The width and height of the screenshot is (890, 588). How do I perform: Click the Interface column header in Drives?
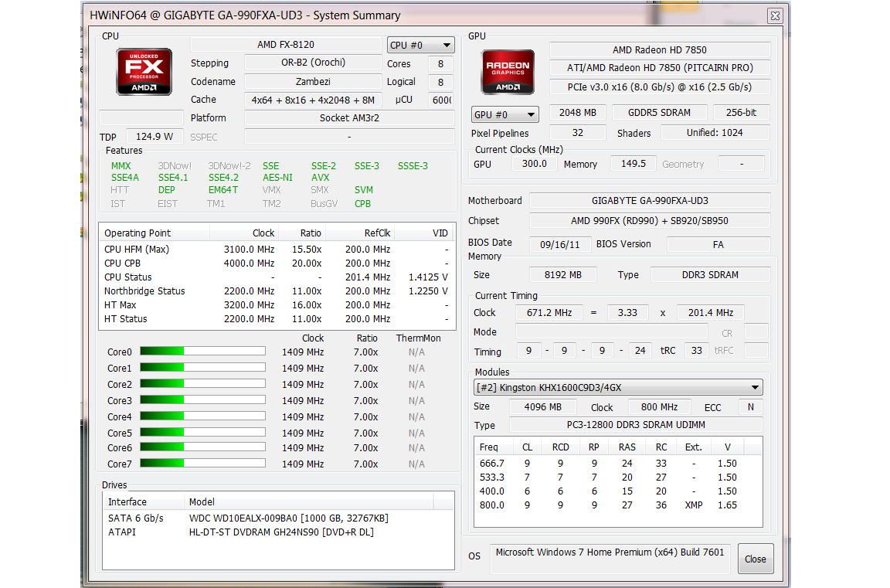pyautogui.click(x=144, y=501)
